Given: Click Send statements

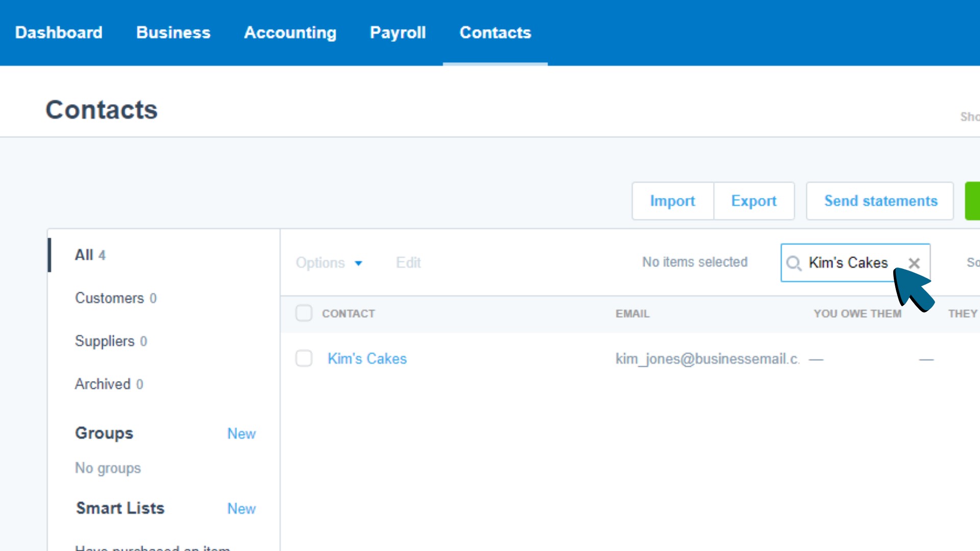Looking at the screenshot, I should (x=880, y=201).
